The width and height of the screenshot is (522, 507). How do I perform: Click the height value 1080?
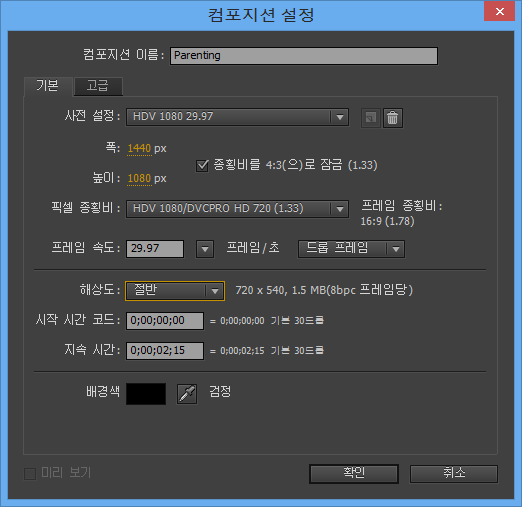(x=139, y=178)
